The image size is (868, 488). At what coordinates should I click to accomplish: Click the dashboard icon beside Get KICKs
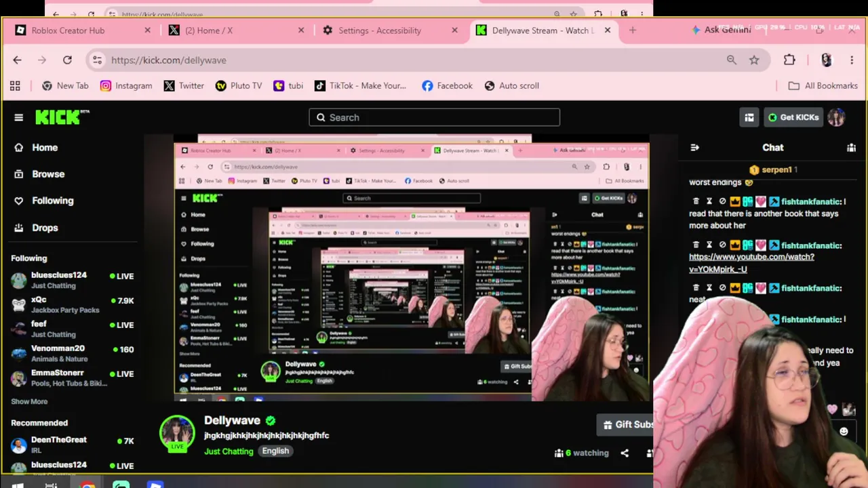749,117
